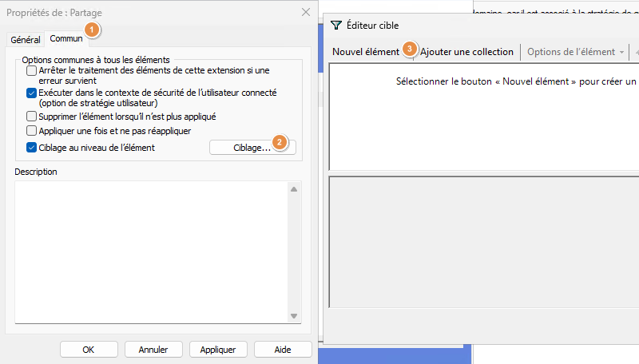Click Ajouter une collection
The width and height of the screenshot is (639, 364).
click(466, 52)
